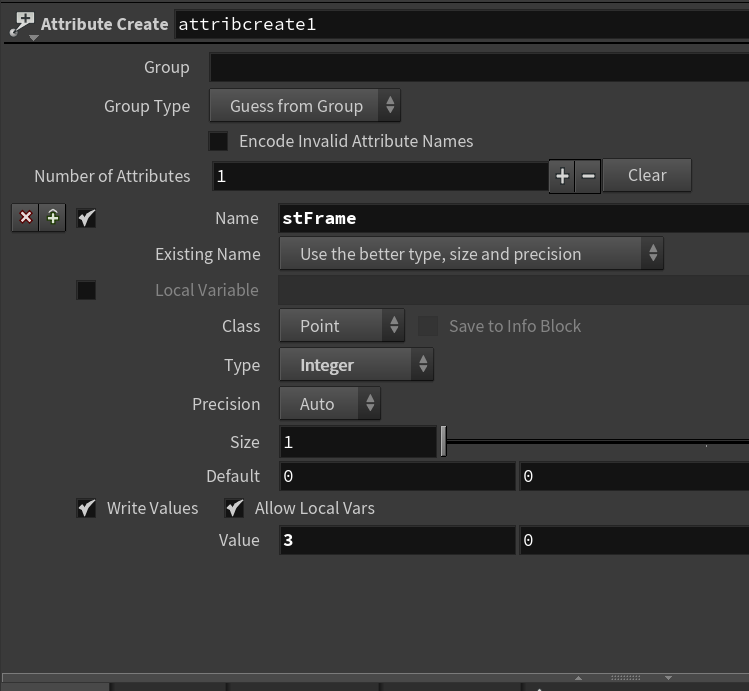
Task: Click the first Default value field
Action: (397, 476)
